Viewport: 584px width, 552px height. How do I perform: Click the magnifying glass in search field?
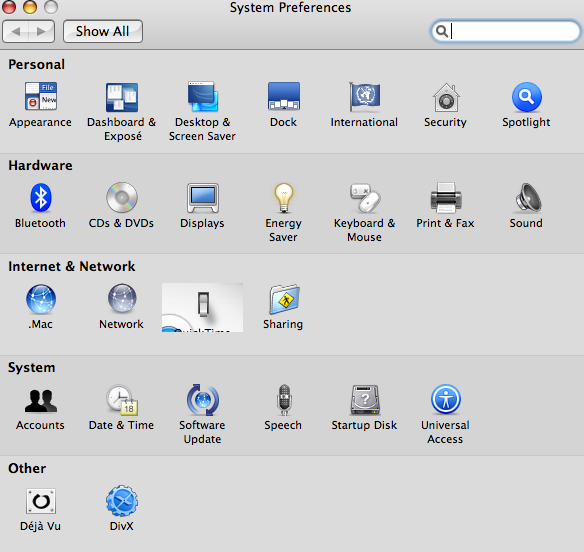[442, 31]
